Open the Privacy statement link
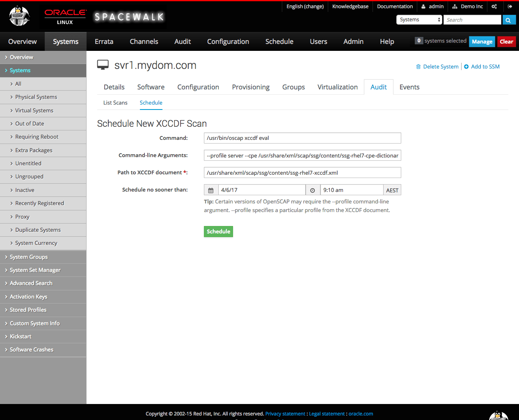Image resolution: width=519 pixels, height=420 pixels. (285, 414)
